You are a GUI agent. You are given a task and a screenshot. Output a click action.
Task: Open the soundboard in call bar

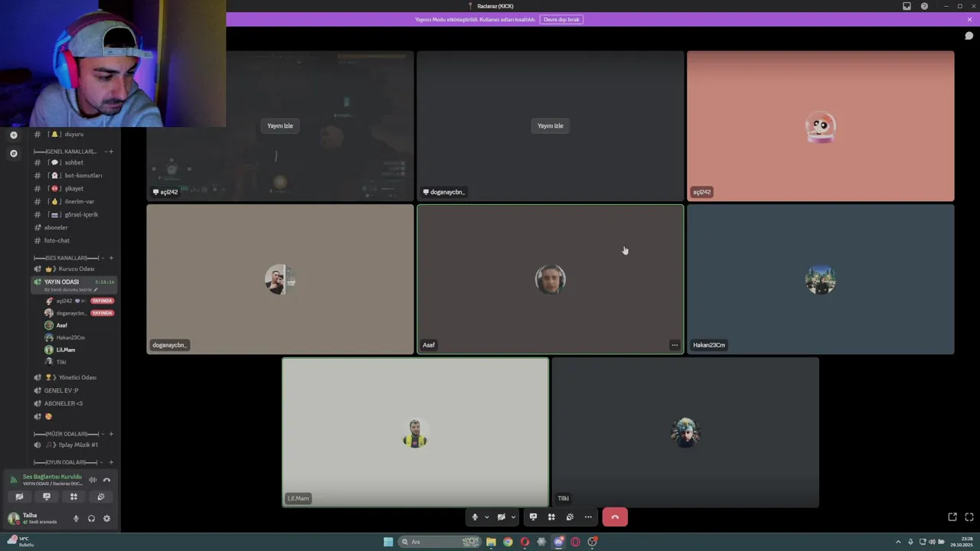coord(570,517)
